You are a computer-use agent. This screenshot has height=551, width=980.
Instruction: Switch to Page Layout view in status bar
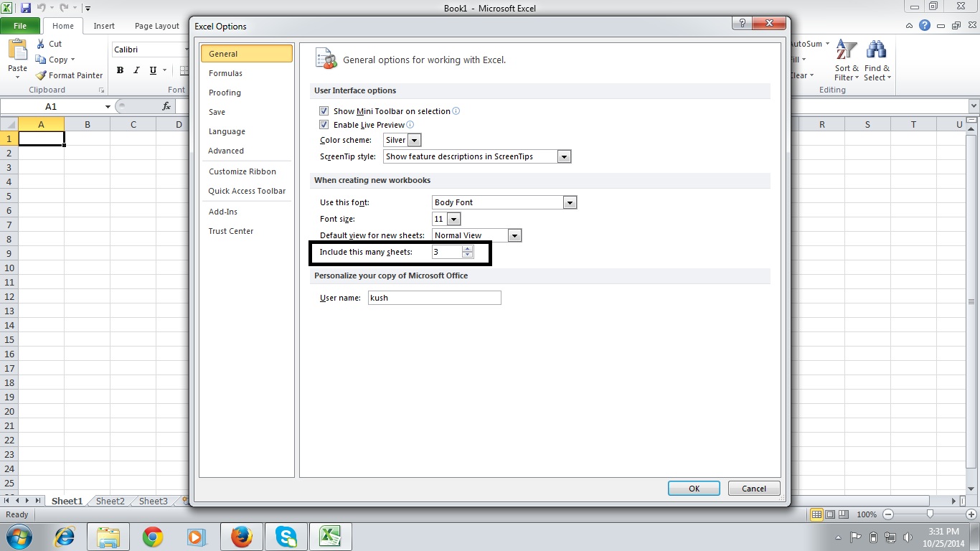tap(830, 514)
